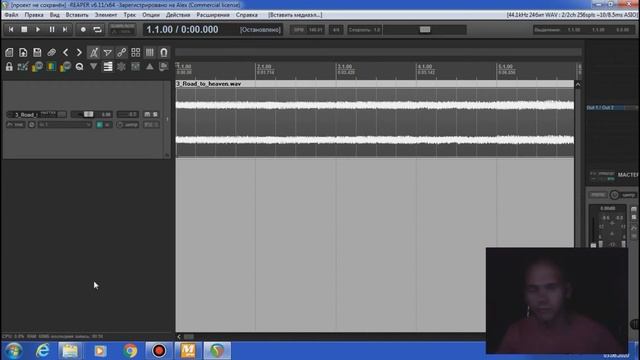This screenshot has width=640, height=360.
Task: Redo with the right arrow toolbar icon
Action: [x=79, y=52]
